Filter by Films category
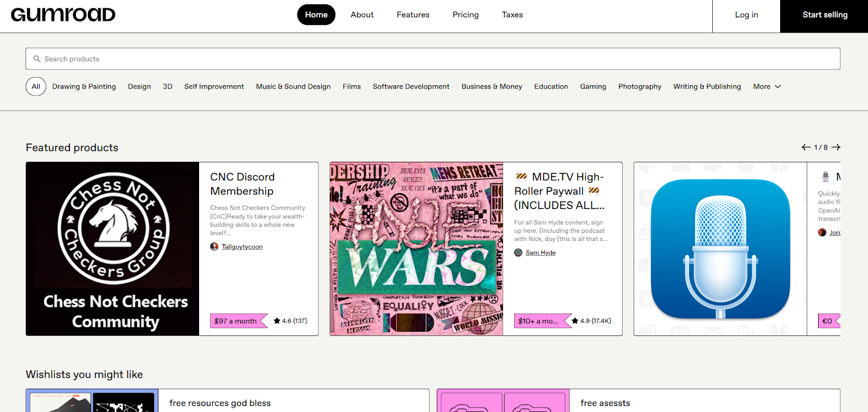This screenshot has width=868, height=412. tap(352, 86)
